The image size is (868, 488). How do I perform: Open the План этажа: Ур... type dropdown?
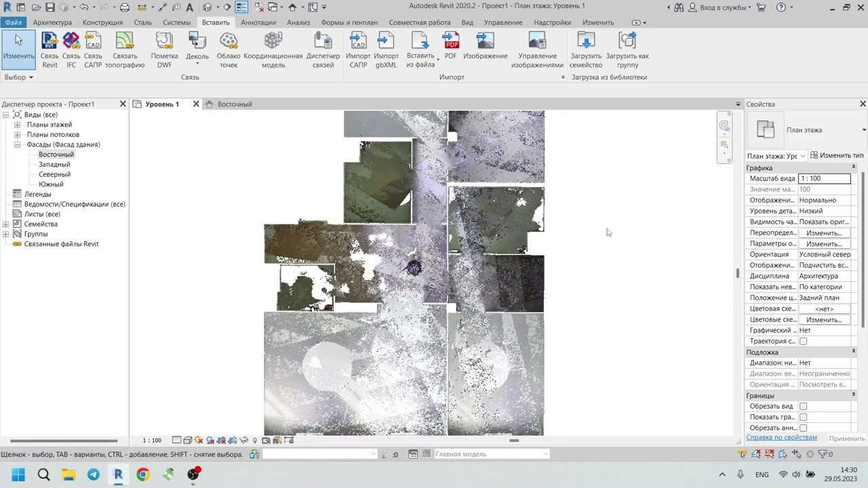tap(776, 156)
